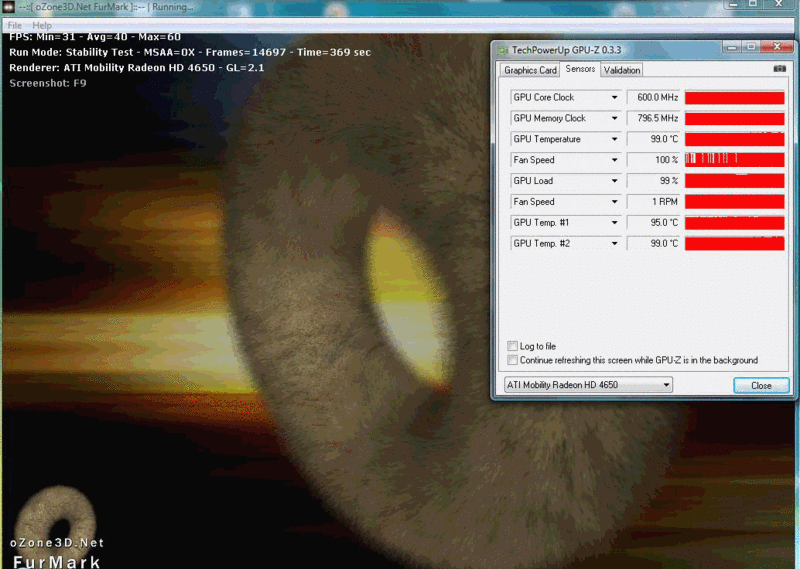Open the ATI Mobility Radeon HD 4650 selector
The image size is (800, 569).
point(588,385)
